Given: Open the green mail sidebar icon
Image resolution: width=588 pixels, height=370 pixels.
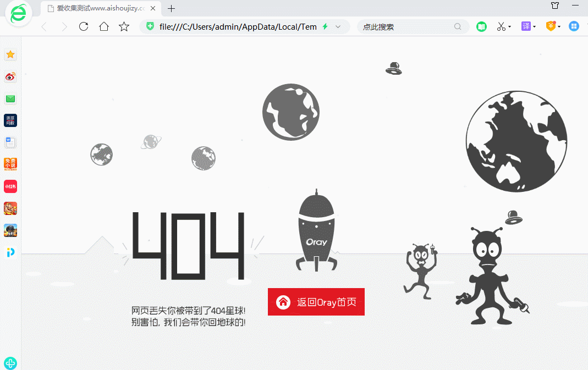Looking at the screenshot, I should pos(10,98).
